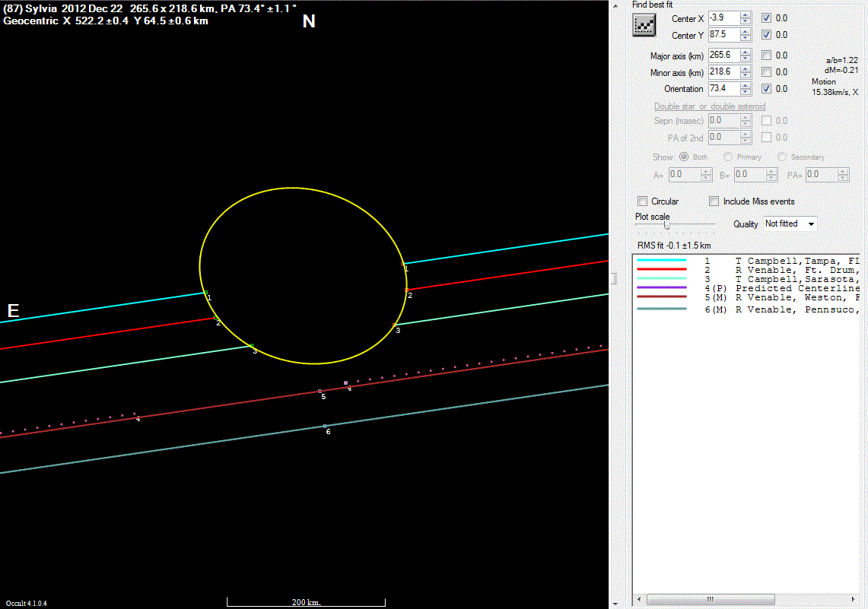Click the purple swatch for Predicted Centerline

pos(662,287)
